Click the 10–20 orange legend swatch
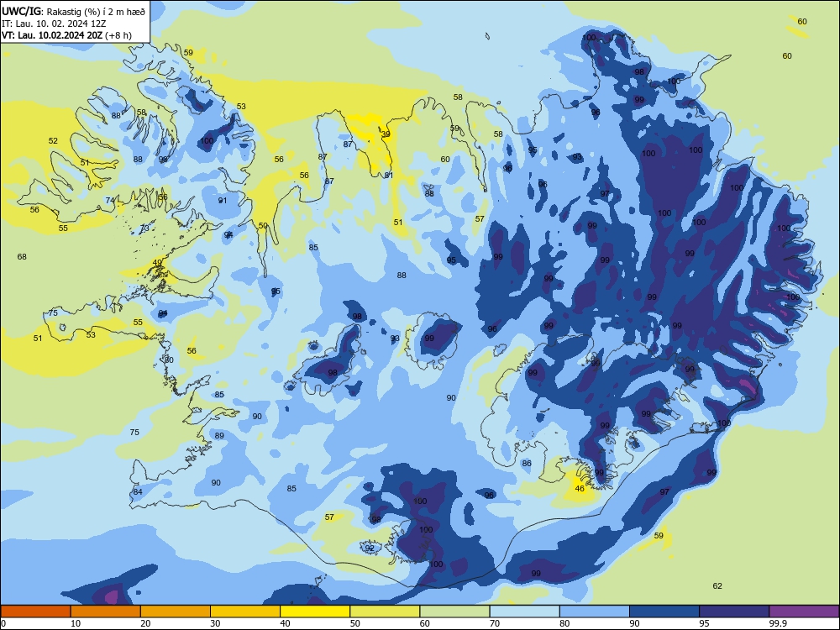 click(106, 612)
